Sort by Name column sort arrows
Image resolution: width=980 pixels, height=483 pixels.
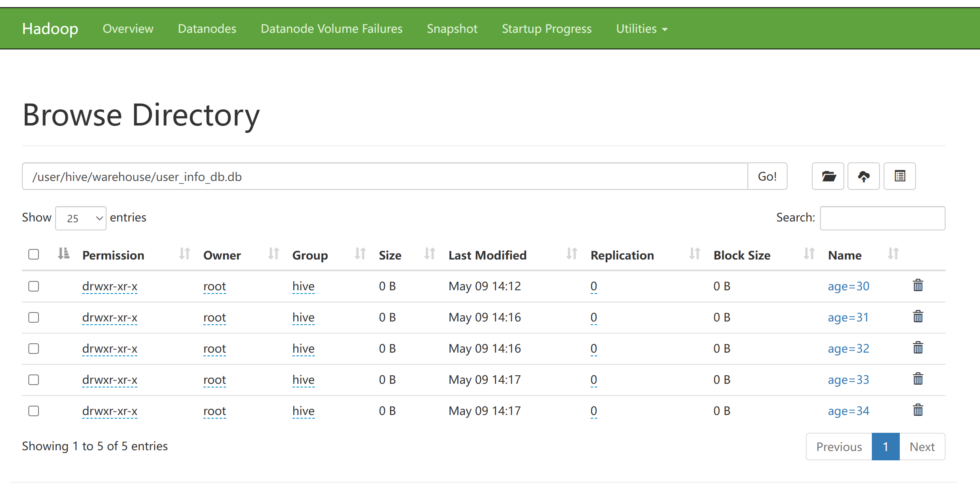(893, 254)
